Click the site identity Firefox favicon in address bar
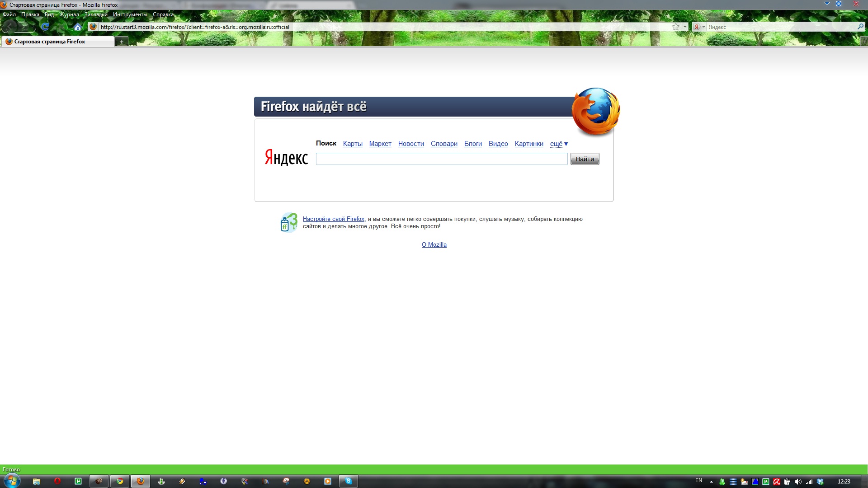Screen dimensions: 868x488 coord(93,27)
